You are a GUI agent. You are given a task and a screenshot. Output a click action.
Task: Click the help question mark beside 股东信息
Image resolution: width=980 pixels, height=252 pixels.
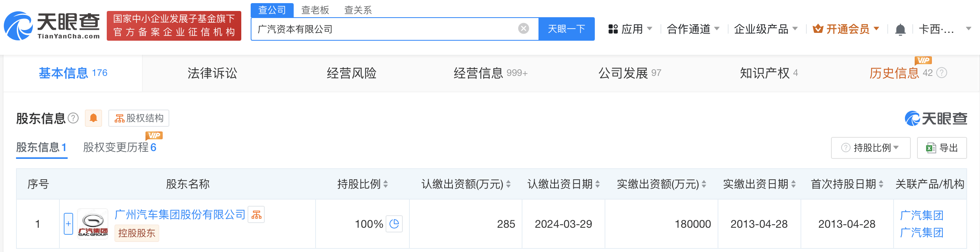click(73, 118)
